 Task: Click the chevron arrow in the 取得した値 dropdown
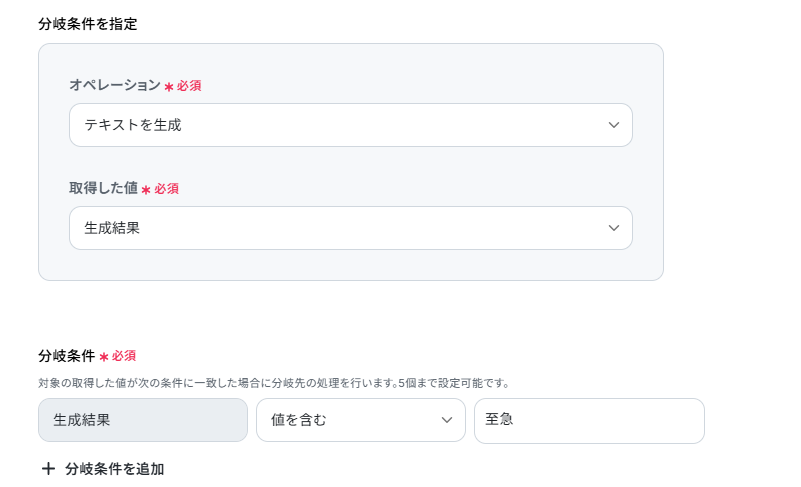[614, 228]
